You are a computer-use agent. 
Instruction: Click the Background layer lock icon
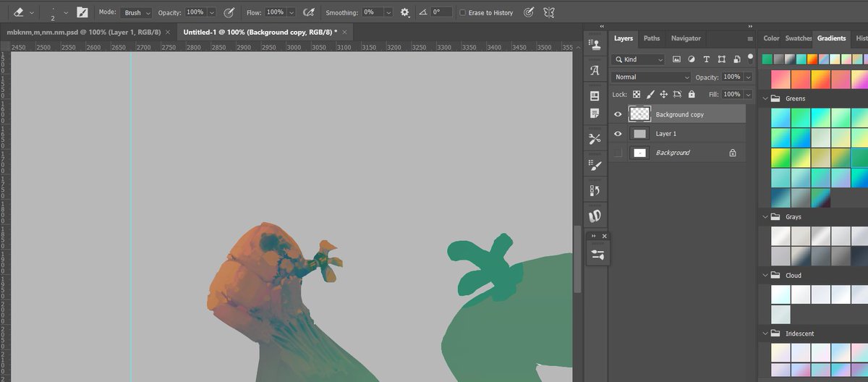click(733, 153)
